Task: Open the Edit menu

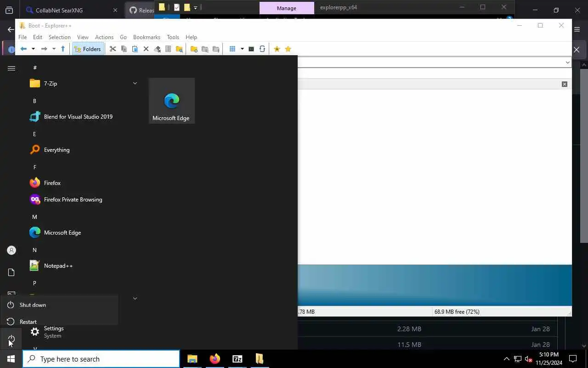Action: pos(38,37)
